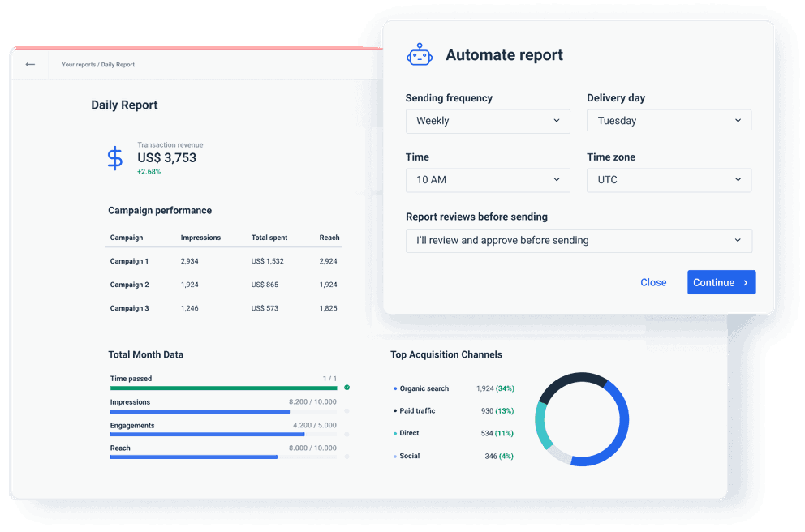Viewport: 805px width, 532px height.
Task: Click the Impressions progress bar
Action: tap(203, 411)
